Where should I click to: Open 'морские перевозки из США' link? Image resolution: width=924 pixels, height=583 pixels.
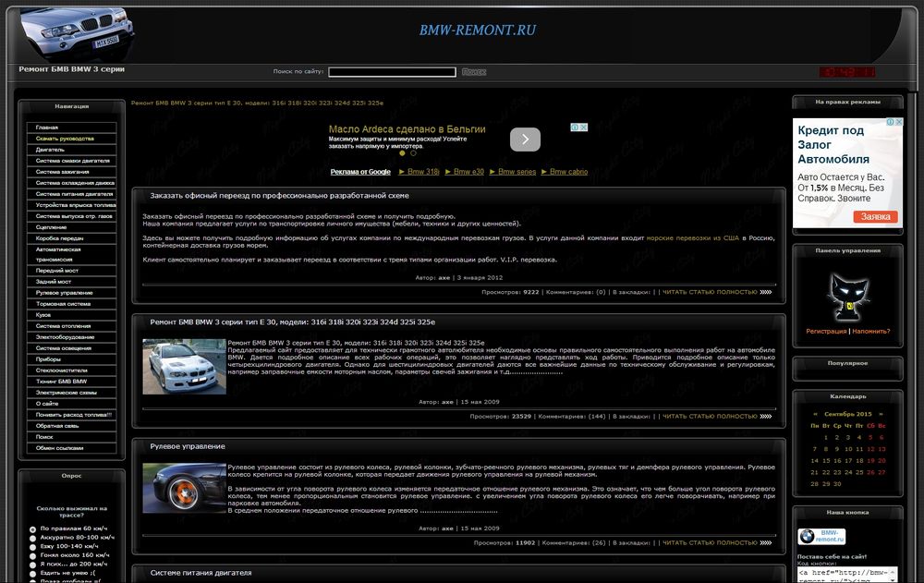pyautogui.click(x=692, y=238)
